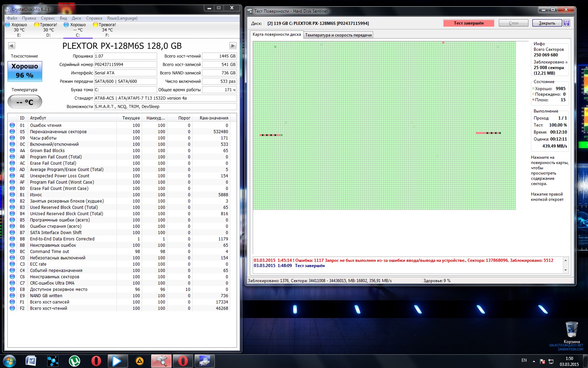Viewport: 588px width, 368px height.
Task: Open the 'Язык(Language)' menu
Action: (122, 18)
